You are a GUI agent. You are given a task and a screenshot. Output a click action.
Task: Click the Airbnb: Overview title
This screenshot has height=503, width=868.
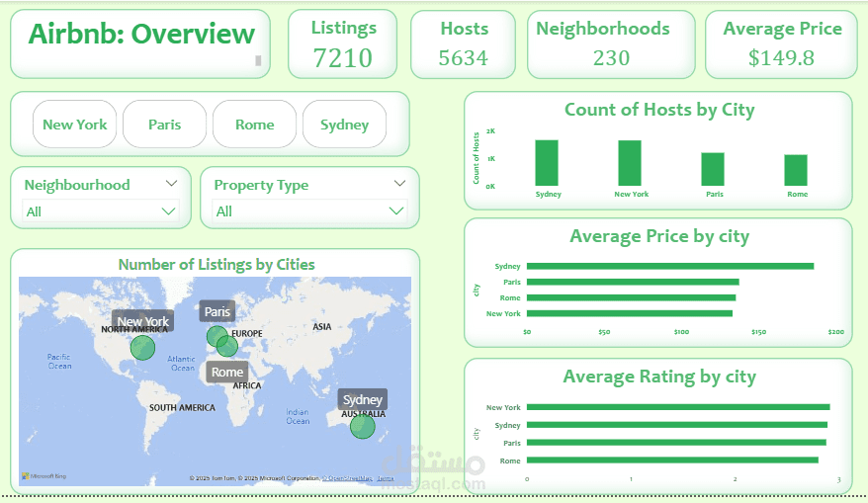(x=141, y=34)
